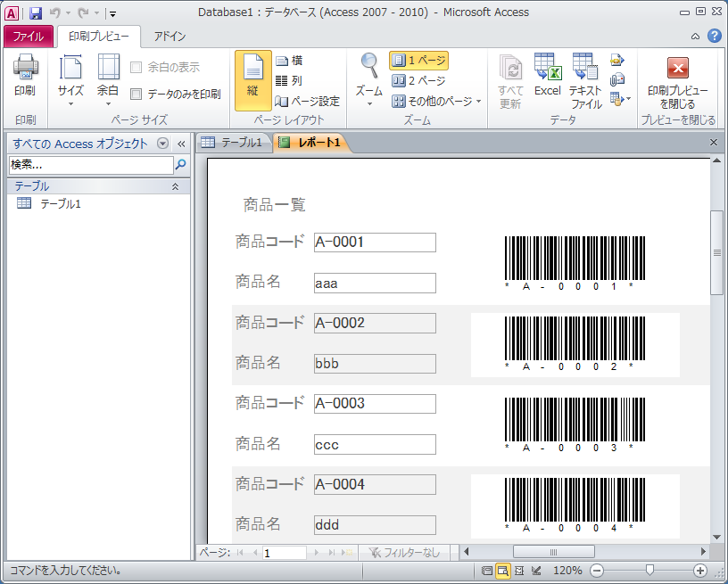Click the 商品一覧 report title
The height and width of the screenshot is (584, 728).
click(x=275, y=204)
